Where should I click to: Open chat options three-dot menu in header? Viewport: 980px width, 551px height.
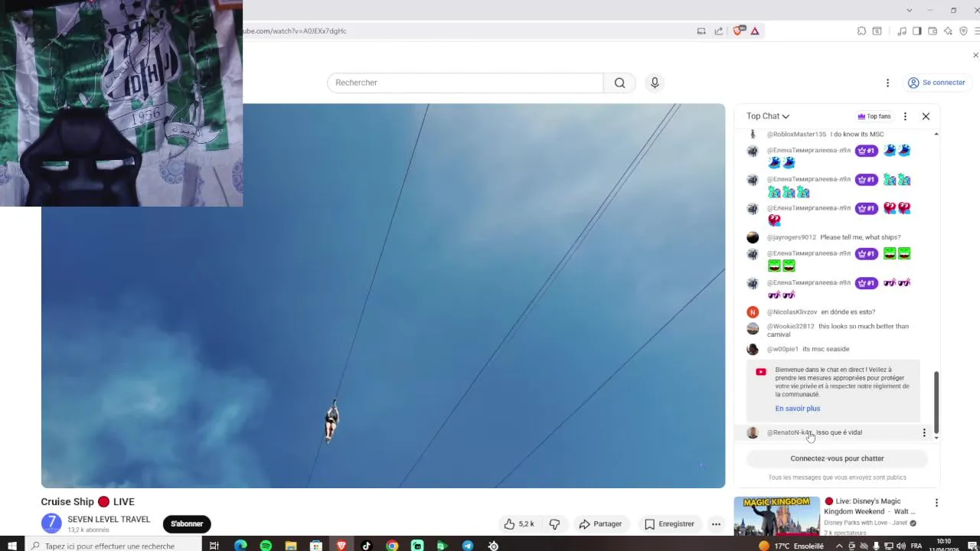pos(905,116)
